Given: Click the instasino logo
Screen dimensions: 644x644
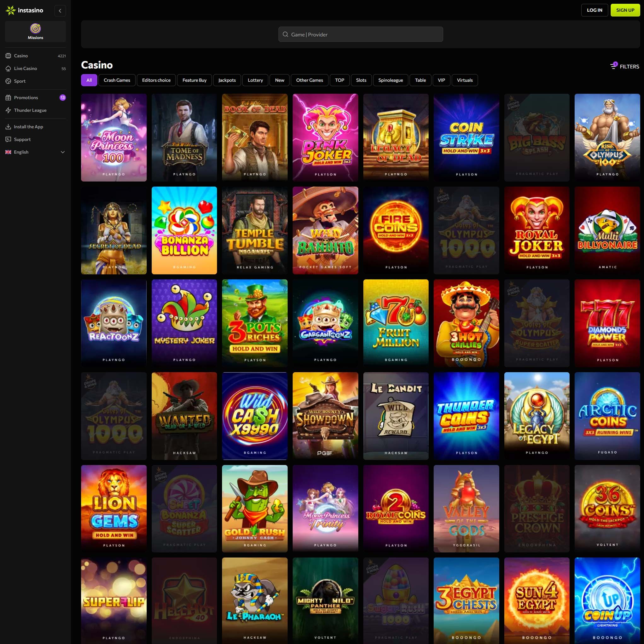Looking at the screenshot, I should [x=24, y=10].
